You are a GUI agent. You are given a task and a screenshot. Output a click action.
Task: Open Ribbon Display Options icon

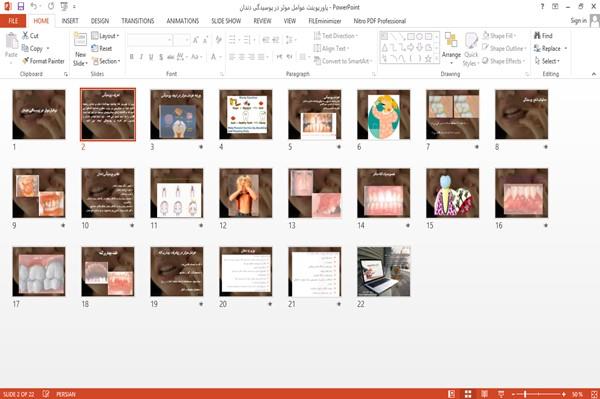(555, 7)
